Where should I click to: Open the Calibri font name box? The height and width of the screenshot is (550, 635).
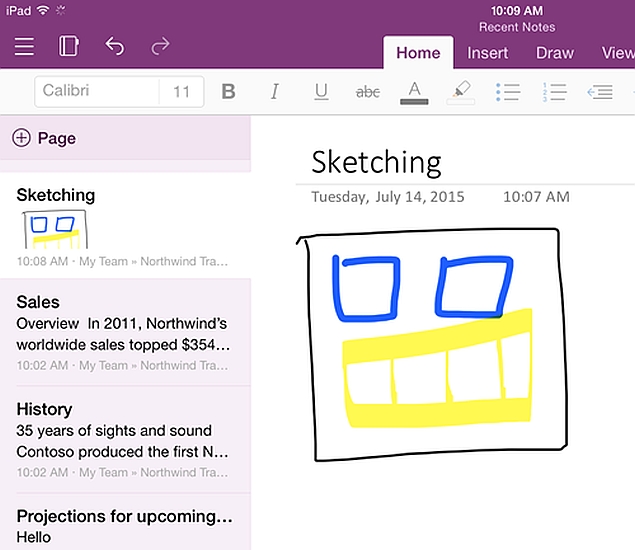(97, 91)
